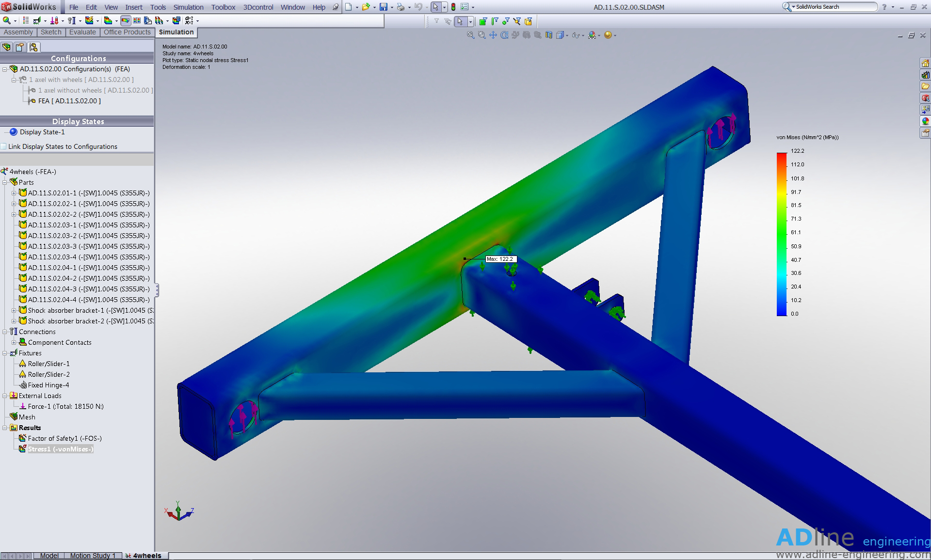Expand the AD.11.S.02.01-1 part node

tap(14, 193)
